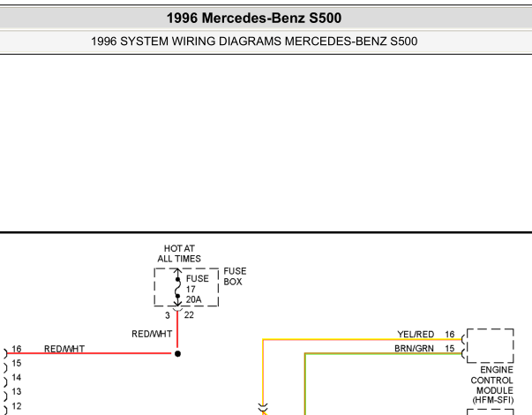Click the dashed engine control module box
The height and width of the screenshot is (415, 532).
[491, 345]
